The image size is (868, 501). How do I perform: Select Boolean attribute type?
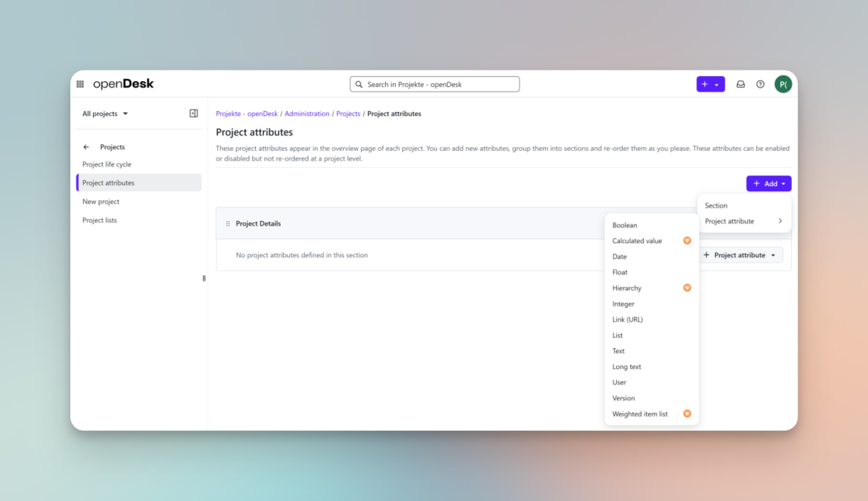(624, 225)
